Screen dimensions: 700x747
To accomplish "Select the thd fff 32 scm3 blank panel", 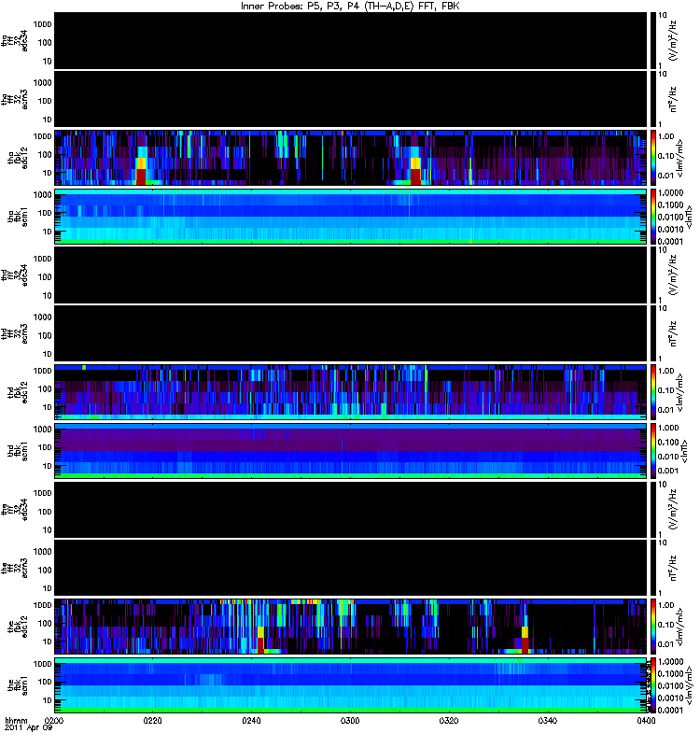I will 351,334.
